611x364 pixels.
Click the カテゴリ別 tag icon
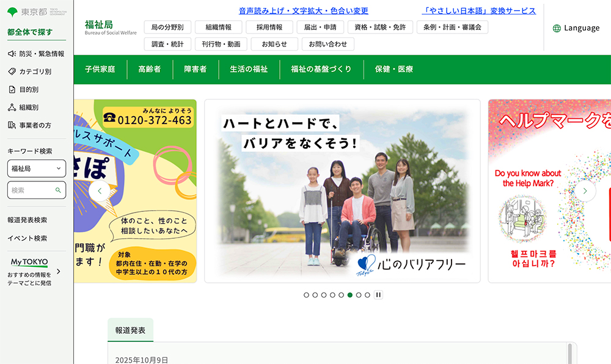tap(12, 71)
